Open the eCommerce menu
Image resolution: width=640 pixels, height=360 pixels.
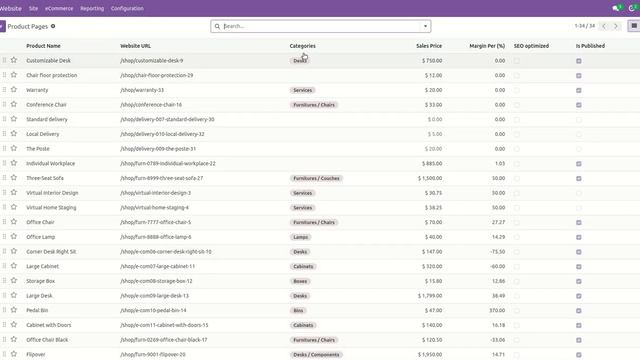[x=59, y=8]
